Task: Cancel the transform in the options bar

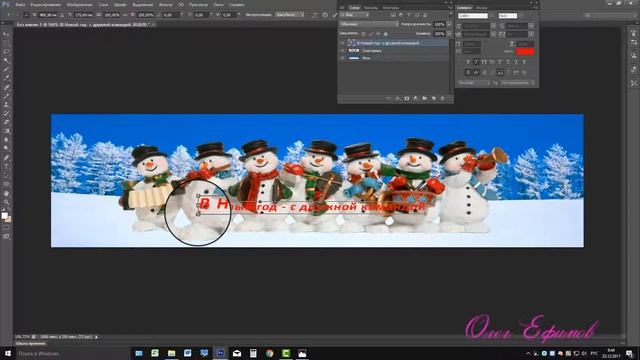Action: [325, 15]
